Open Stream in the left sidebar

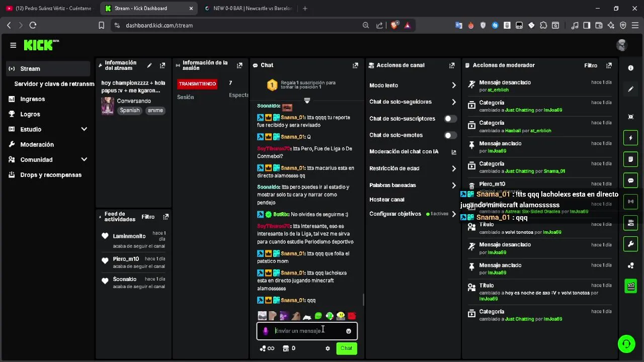[x=48, y=69]
